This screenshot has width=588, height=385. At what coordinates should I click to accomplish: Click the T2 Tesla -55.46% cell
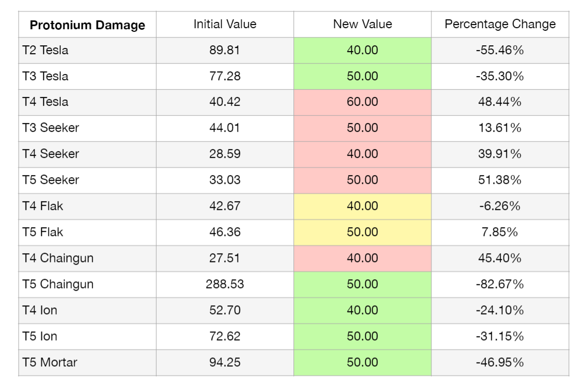500,51
